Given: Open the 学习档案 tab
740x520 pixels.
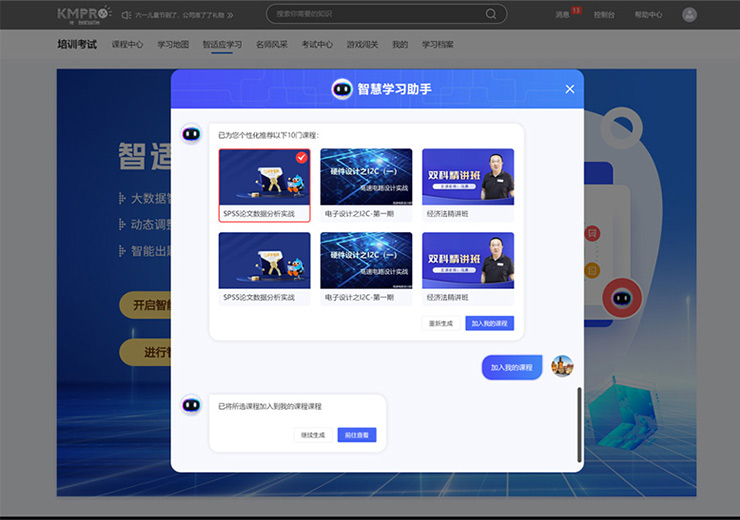Looking at the screenshot, I should 437,44.
